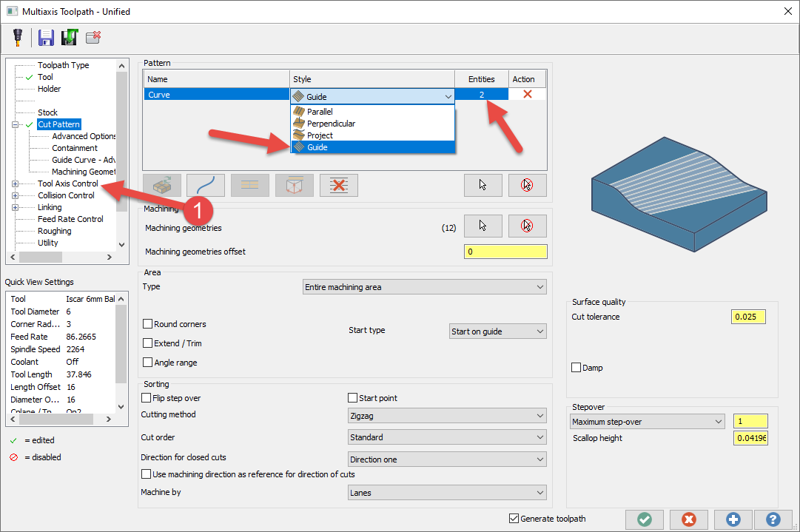Click the toolbar icon with red X

(x=93, y=37)
